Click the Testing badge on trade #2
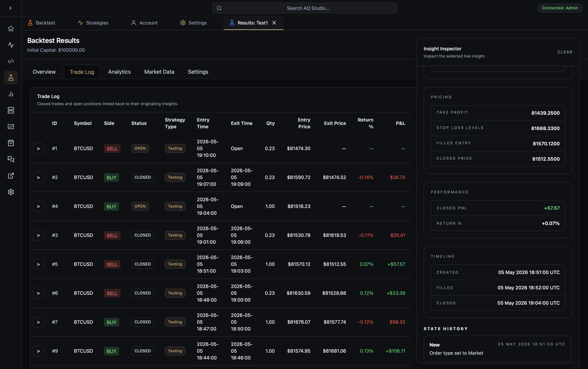 (175, 177)
